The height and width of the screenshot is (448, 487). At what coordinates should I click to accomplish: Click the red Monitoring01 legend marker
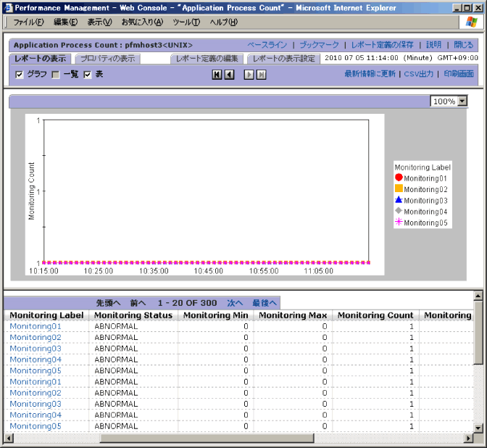point(399,178)
